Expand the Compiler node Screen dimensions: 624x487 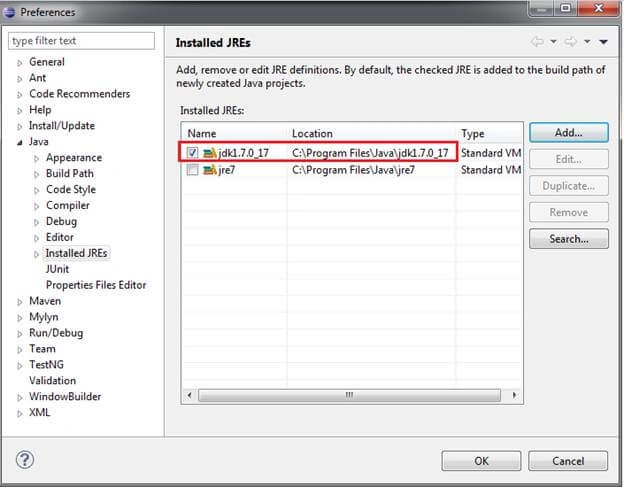click(x=36, y=206)
